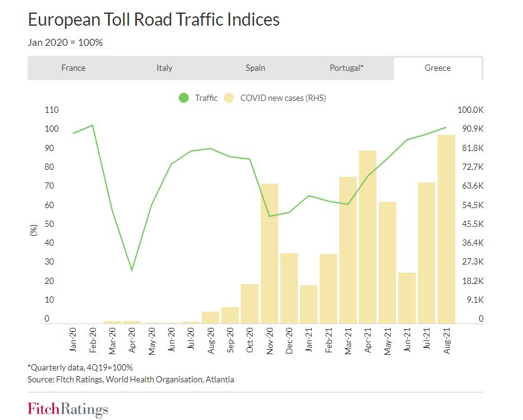Select the Italy tab
This screenshot has height=420, width=523.
164,68
